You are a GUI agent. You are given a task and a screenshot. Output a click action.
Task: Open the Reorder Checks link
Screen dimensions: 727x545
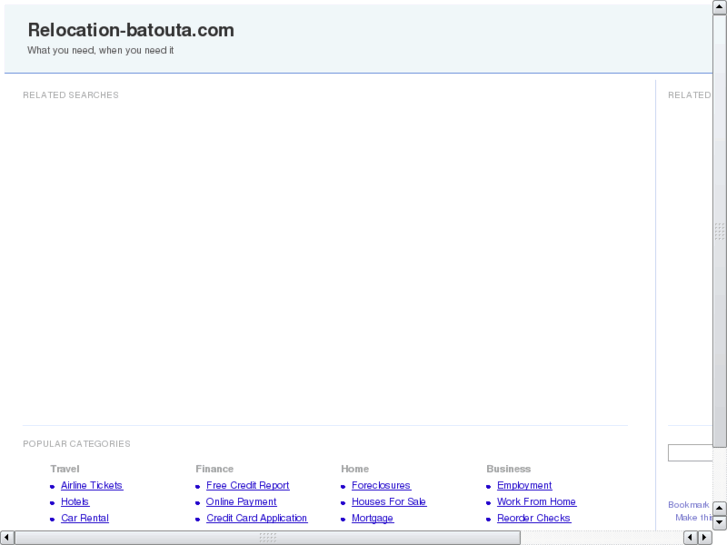pyautogui.click(x=534, y=518)
